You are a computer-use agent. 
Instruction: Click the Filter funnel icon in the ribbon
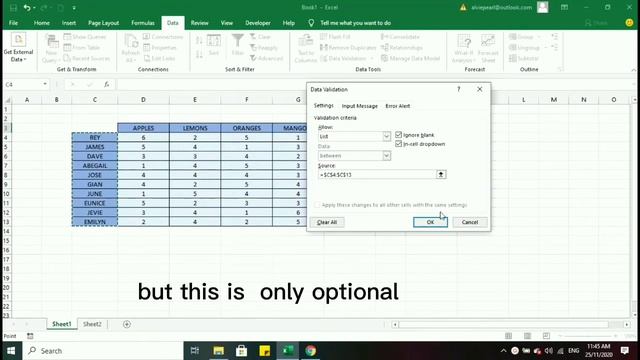pos(238,41)
